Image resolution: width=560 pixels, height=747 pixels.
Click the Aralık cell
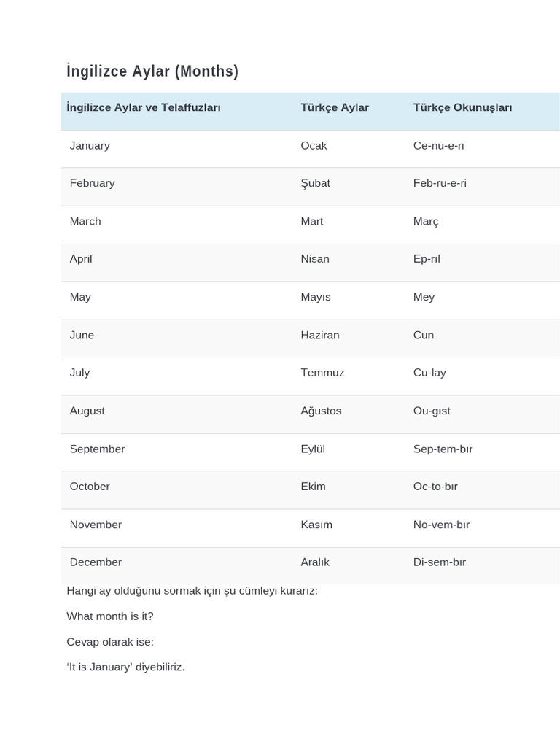[315, 562]
